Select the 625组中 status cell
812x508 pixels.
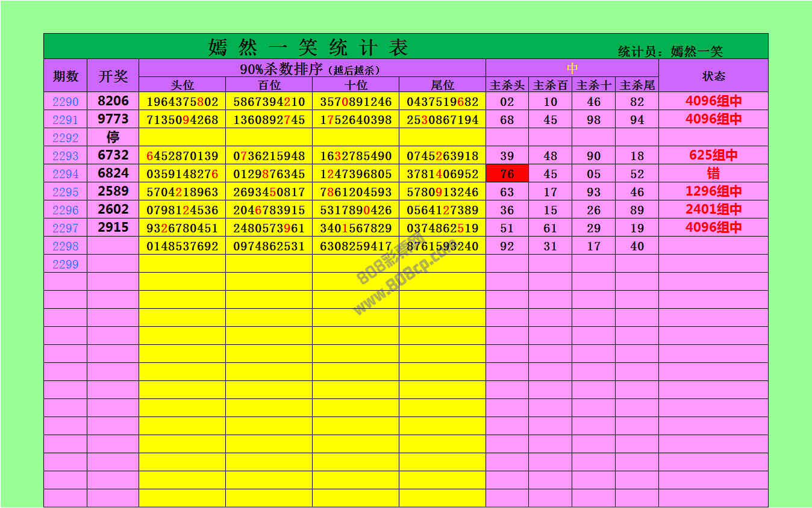713,155
